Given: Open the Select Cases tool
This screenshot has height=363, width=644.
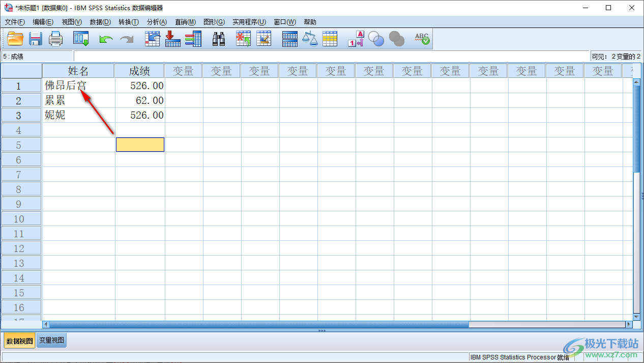Looking at the screenshot, I should tap(330, 39).
